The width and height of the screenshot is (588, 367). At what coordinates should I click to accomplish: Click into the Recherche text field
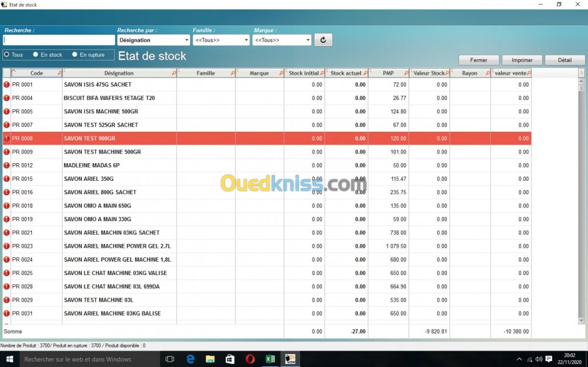coord(59,40)
